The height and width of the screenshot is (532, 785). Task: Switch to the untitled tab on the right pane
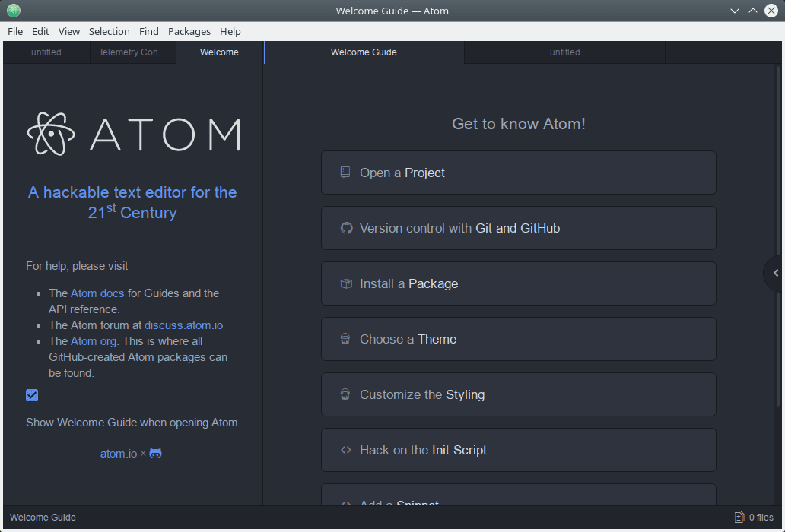point(564,52)
